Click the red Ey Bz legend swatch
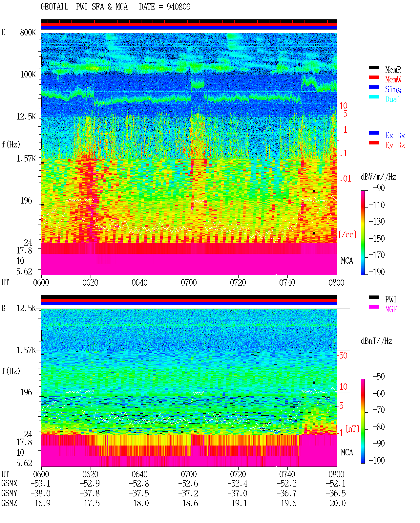 point(374,143)
